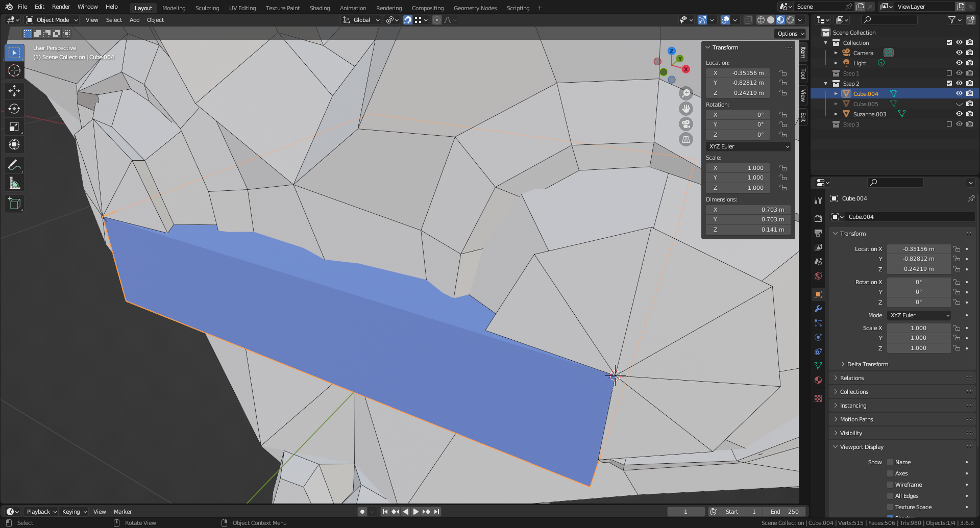Switch perspective/orthographic grid gizmo

point(686,139)
